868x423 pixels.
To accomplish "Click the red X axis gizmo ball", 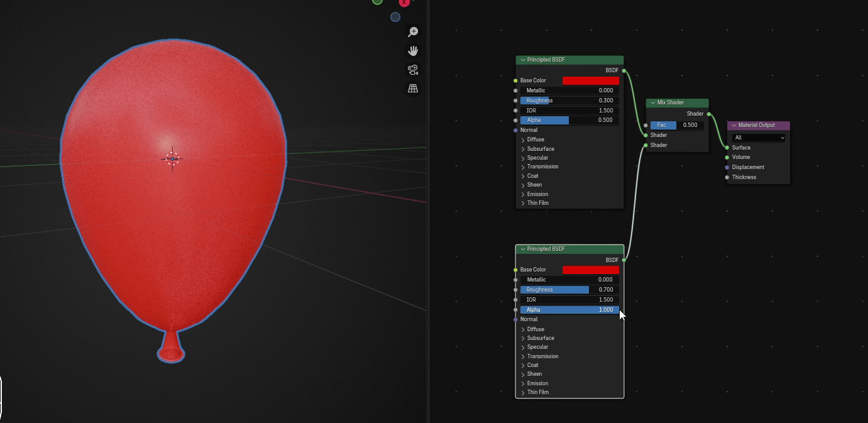I will (404, 2).
